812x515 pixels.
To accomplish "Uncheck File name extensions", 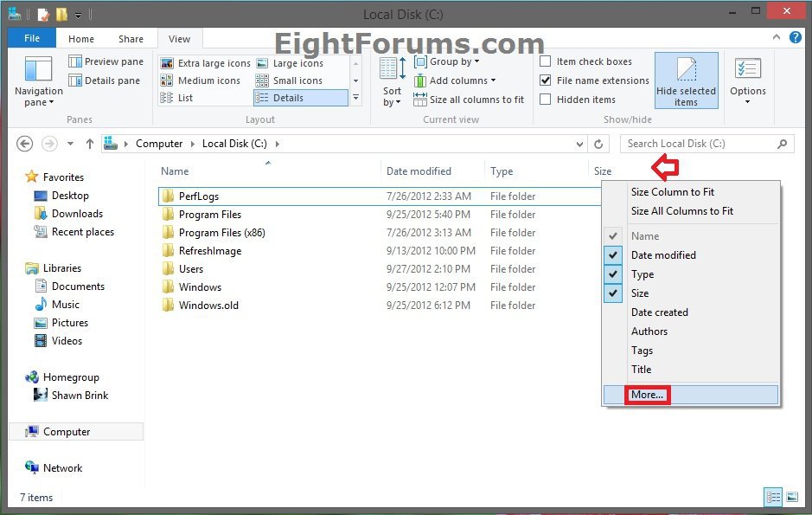I will (546, 80).
